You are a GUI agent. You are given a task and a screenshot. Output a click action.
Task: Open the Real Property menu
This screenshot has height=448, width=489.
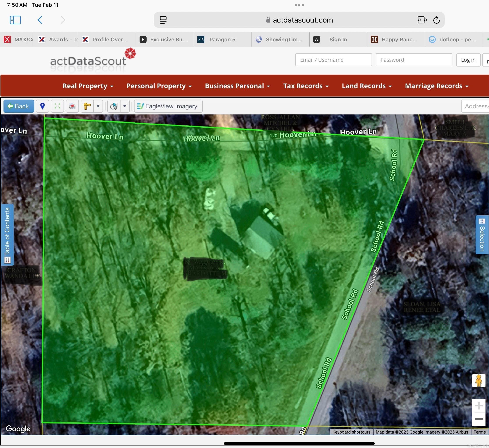point(88,86)
